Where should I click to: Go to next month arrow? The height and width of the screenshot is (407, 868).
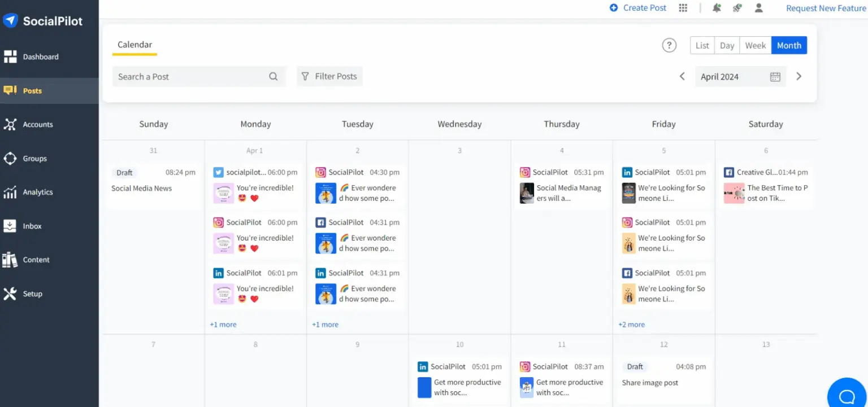[798, 77]
